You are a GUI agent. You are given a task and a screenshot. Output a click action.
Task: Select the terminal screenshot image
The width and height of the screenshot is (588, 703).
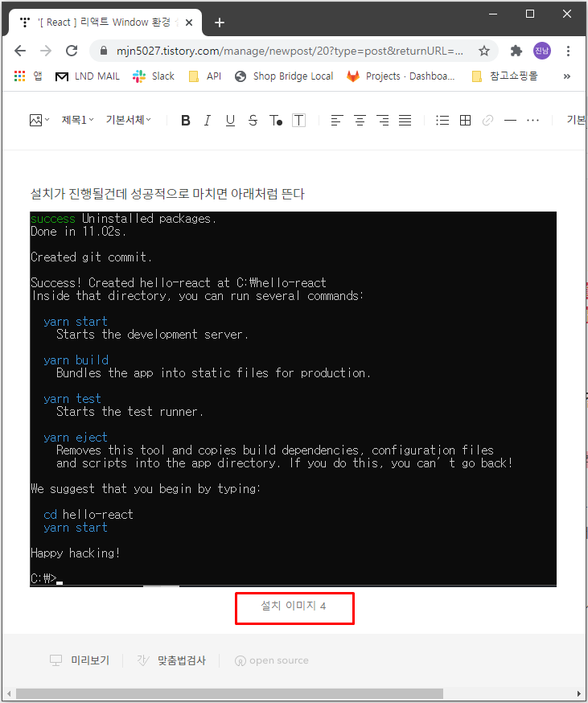coord(293,399)
